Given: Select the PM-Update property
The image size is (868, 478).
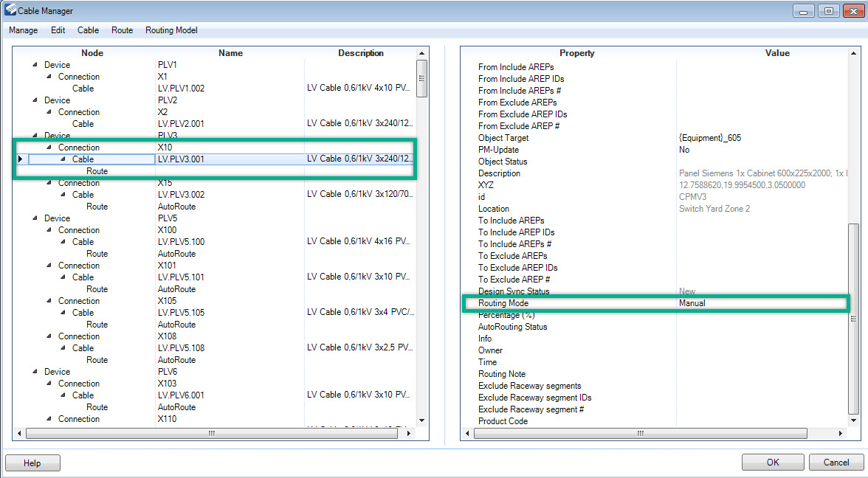Looking at the screenshot, I should click(x=498, y=150).
